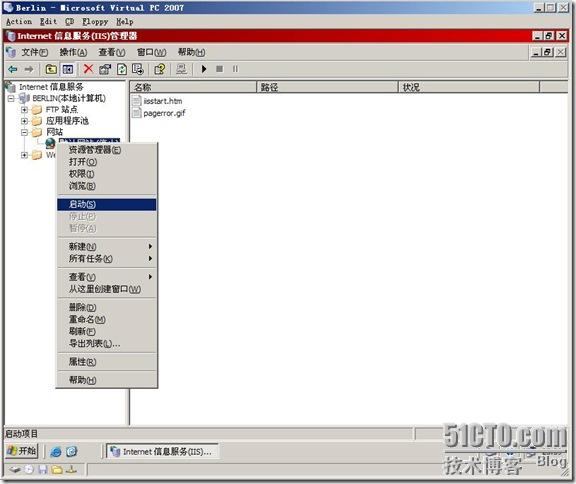Expand the FTP 站点 tree node
Image resolution: width=576 pixels, height=484 pixels.
pos(24,110)
